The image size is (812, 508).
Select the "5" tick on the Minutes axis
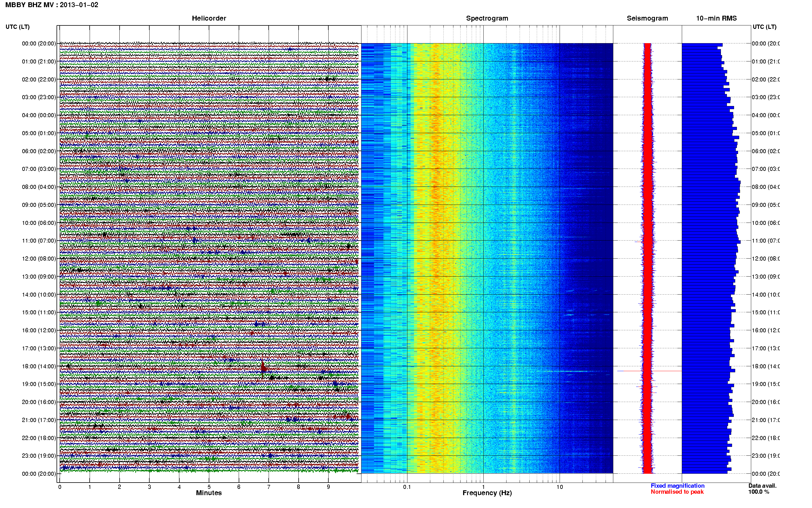point(209,487)
